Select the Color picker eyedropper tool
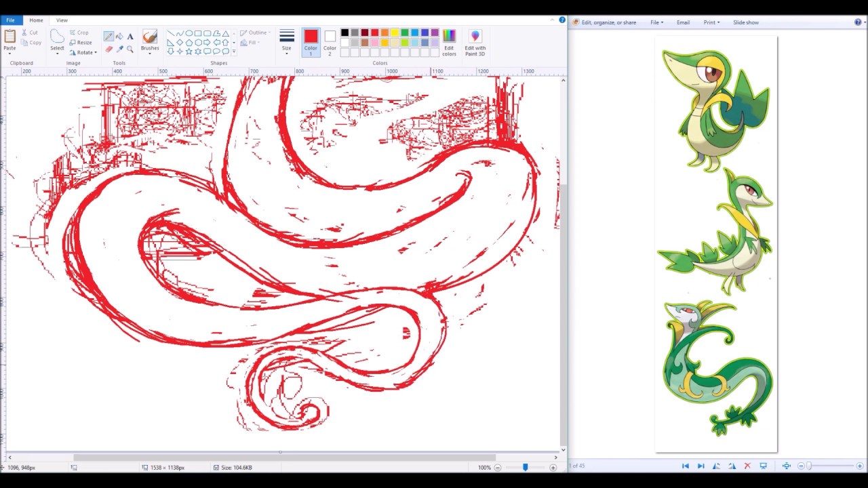The width and height of the screenshot is (868, 488). [x=119, y=49]
